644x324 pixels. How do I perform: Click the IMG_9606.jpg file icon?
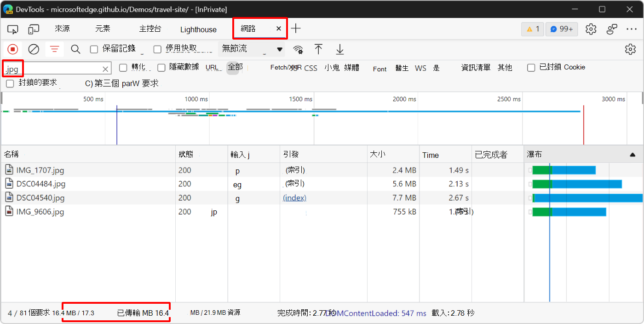9,212
